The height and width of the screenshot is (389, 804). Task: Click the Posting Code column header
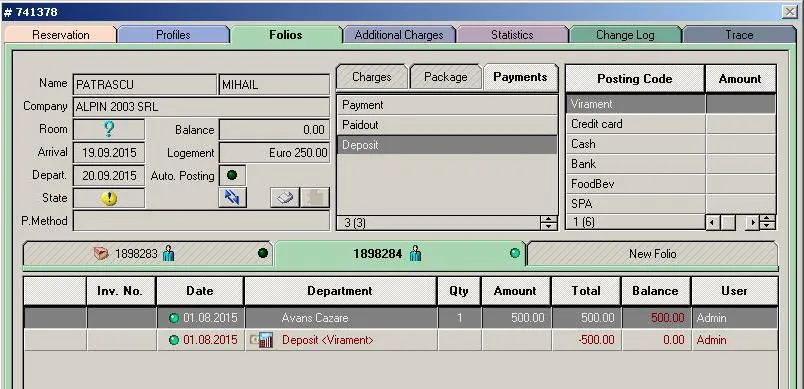[x=635, y=79]
